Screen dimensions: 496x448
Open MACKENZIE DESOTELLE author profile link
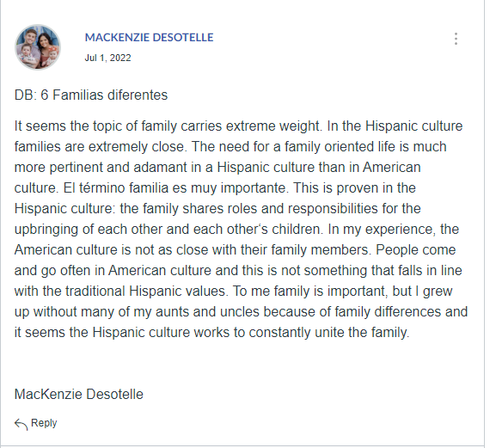[149, 37]
